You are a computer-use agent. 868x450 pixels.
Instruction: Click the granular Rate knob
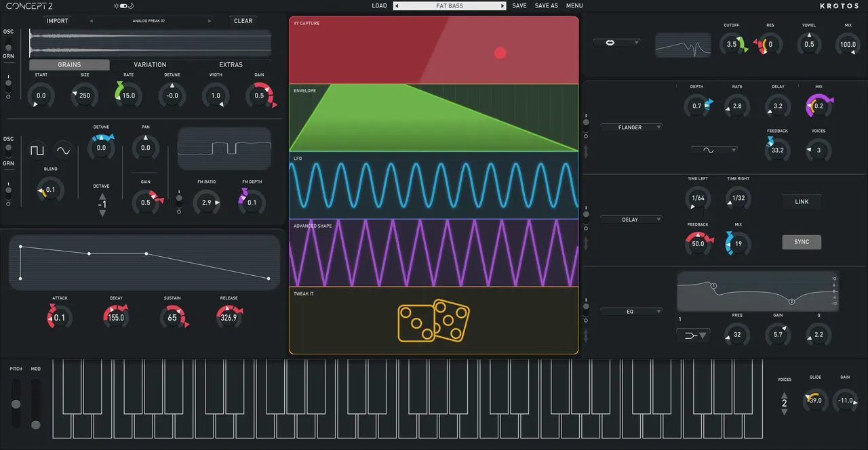(128, 96)
